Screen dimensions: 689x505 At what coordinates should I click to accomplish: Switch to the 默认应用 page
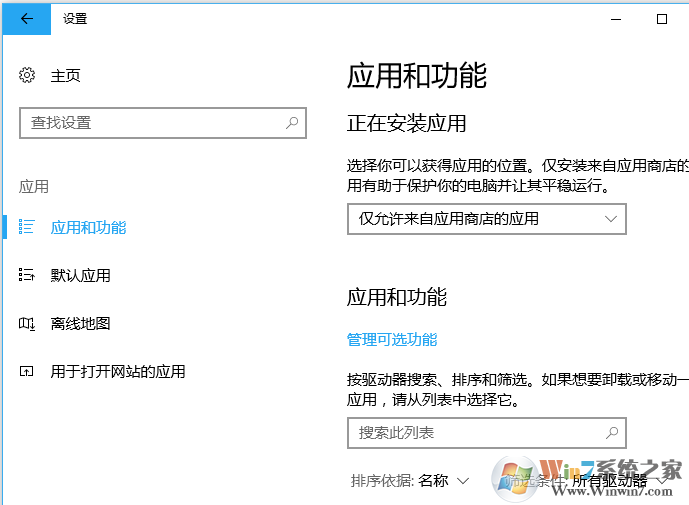tap(80, 275)
